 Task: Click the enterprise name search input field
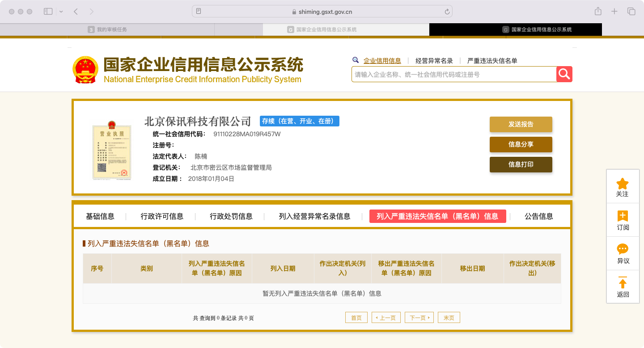[454, 75]
